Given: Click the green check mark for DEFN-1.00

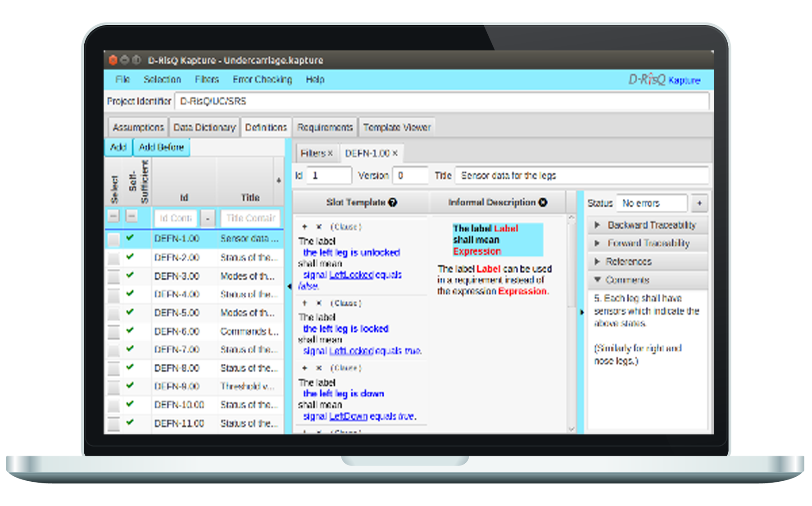Looking at the screenshot, I should pos(130,238).
